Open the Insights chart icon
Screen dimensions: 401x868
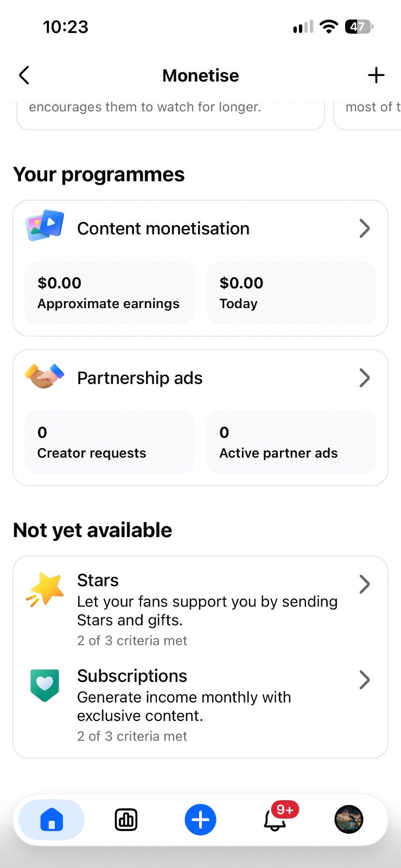point(126,820)
